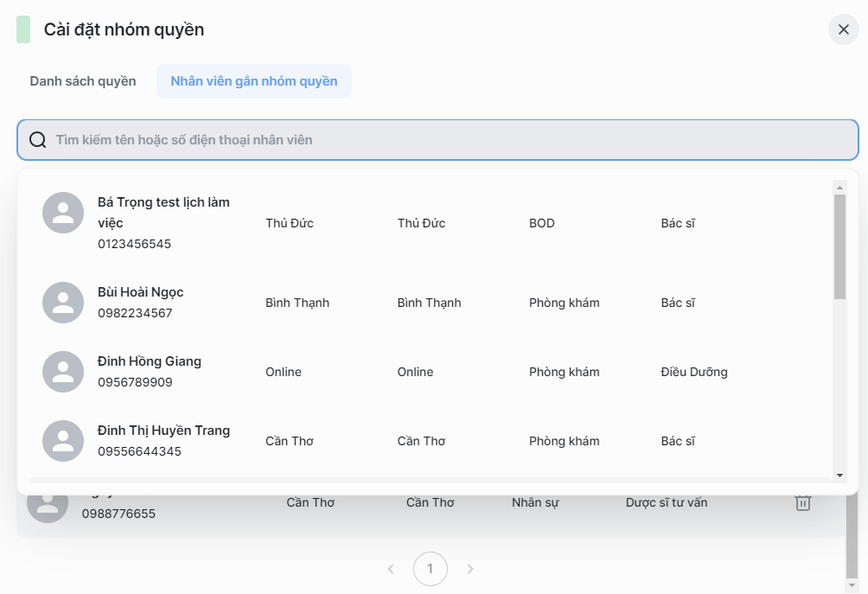Go to previous page with left chevron
The height and width of the screenshot is (594, 868).
(x=391, y=569)
